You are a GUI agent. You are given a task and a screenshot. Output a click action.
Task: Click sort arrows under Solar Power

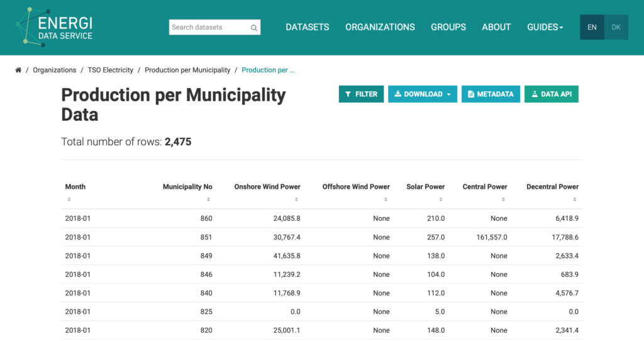(x=441, y=199)
